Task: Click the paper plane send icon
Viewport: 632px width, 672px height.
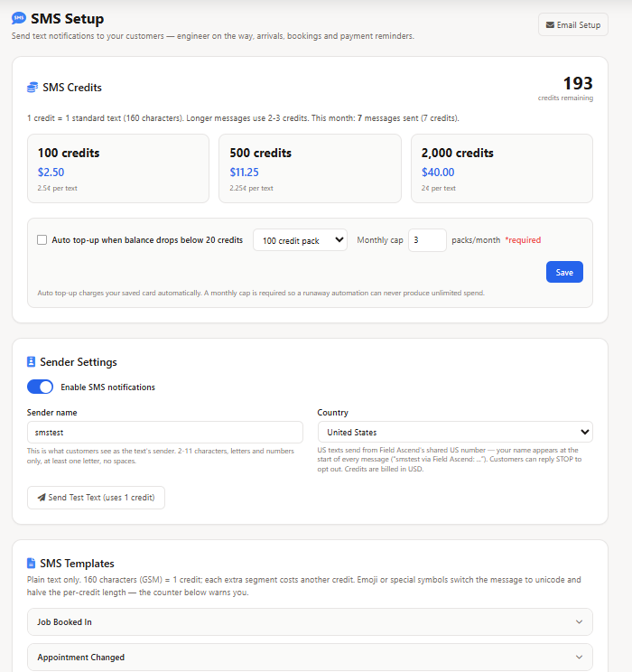Action: [x=42, y=497]
